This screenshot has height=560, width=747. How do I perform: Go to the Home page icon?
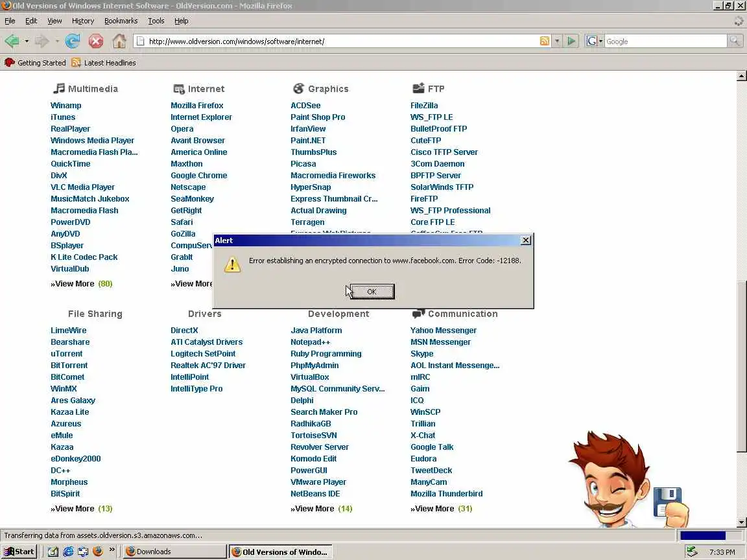pos(119,41)
